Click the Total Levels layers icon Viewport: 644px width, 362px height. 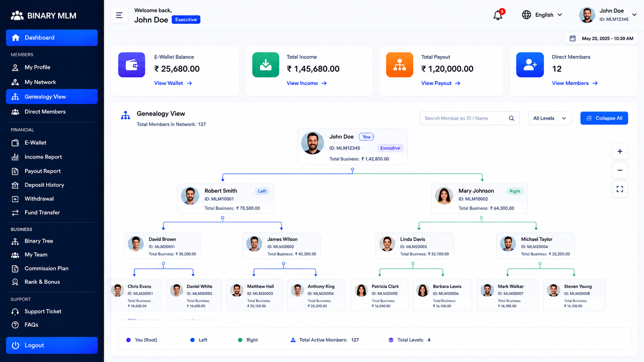pos(391,340)
